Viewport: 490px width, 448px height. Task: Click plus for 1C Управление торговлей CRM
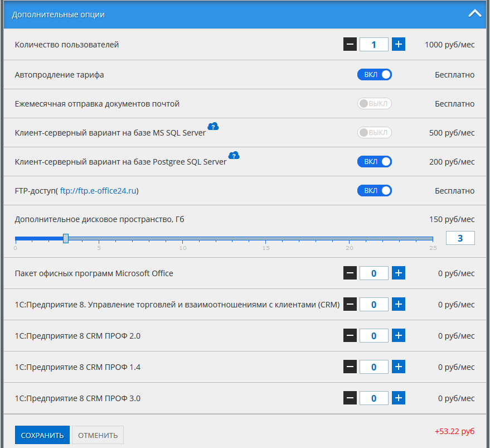398,305
